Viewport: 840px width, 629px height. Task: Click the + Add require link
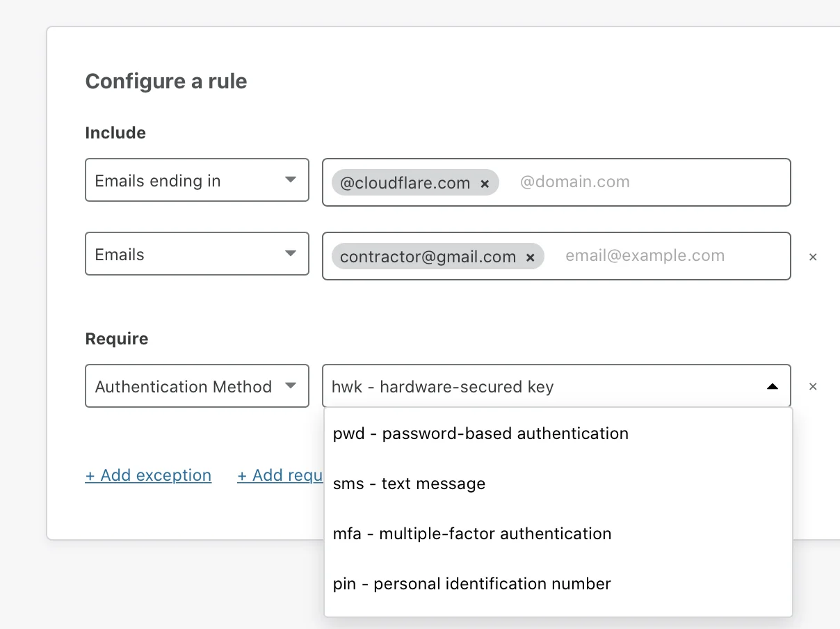click(x=280, y=475)
